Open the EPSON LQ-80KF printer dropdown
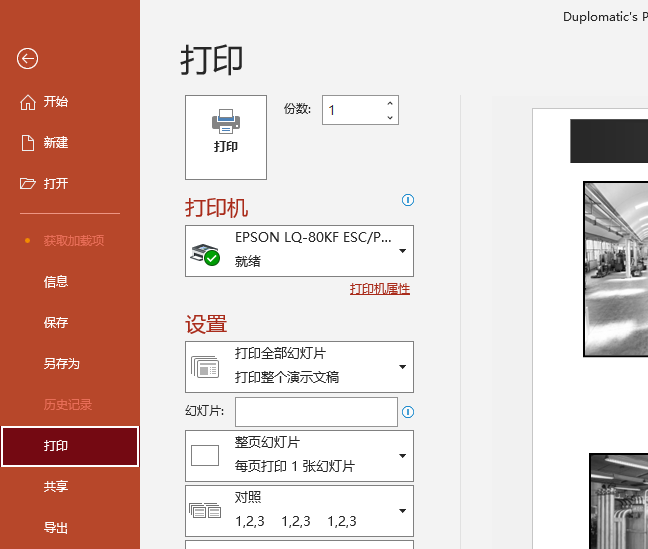 click(x=299, y=251)
